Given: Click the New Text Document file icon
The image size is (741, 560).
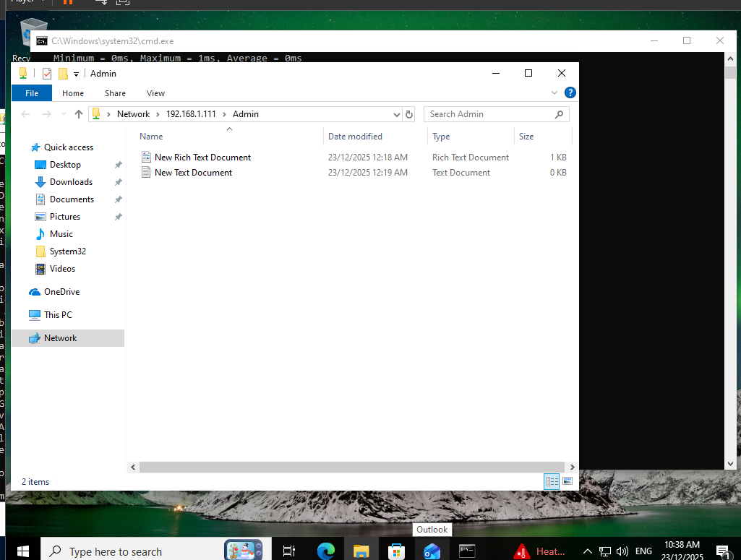Looking at the screenshot, I should (146, 173).
